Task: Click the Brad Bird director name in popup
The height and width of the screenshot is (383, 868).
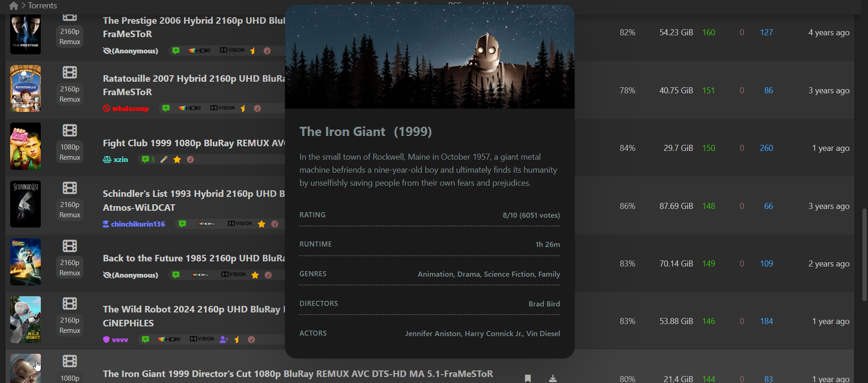Action: 544,304
